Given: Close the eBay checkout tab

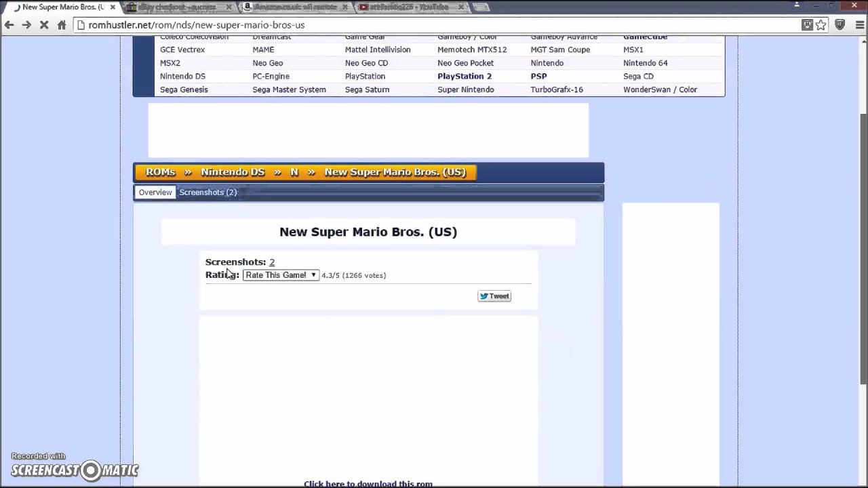Looking at the screenshot, I should coord(229,7).
